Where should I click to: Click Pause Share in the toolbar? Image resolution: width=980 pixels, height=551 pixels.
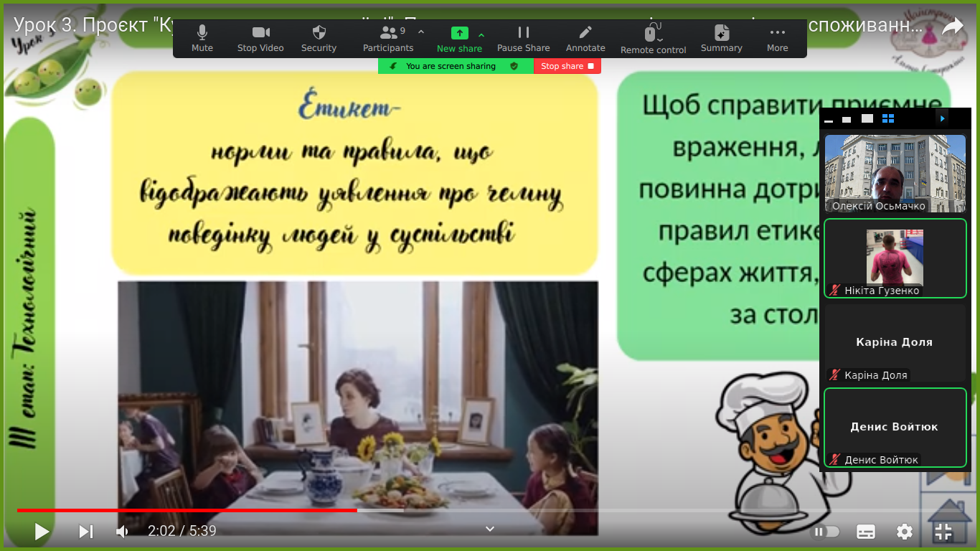click(523, 33)
